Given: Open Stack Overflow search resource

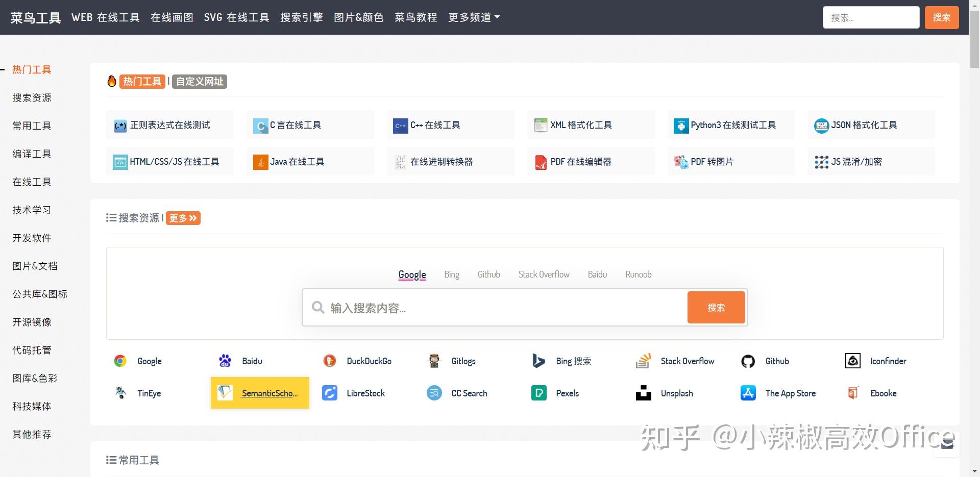Looking at the screenshot, I should point(687,361).
